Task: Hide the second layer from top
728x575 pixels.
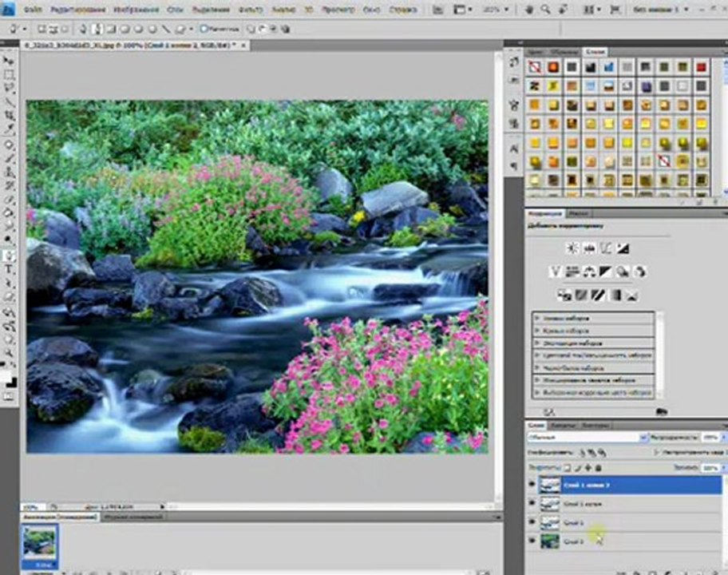Action: pyautogui.click(x=532, y=503)
